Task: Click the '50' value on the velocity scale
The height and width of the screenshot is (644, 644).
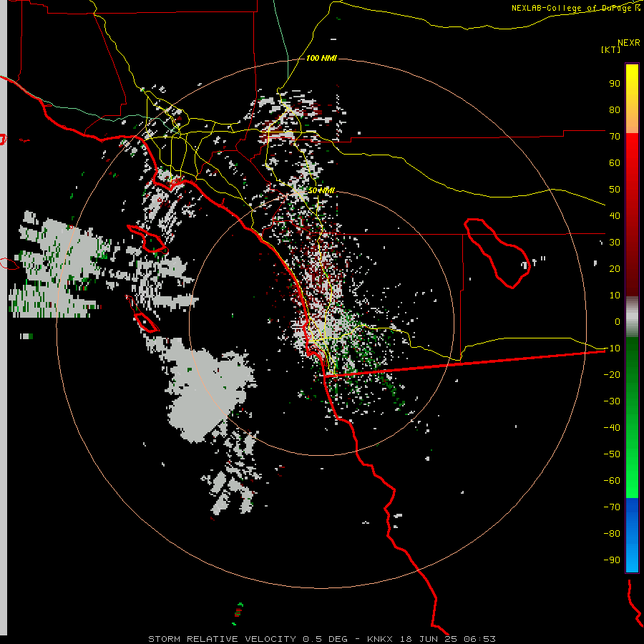Action: (x=615, y=190)
